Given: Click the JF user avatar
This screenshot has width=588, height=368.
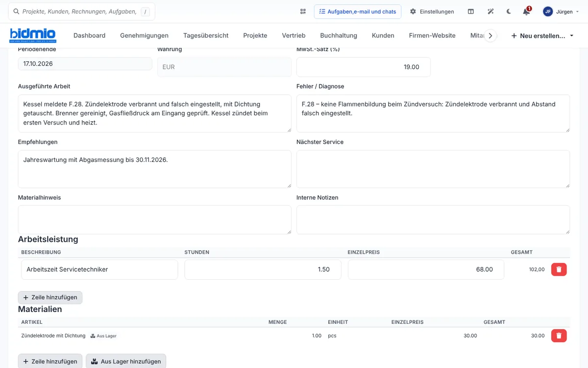Looking at the screenshot, I should click(548, 12).
